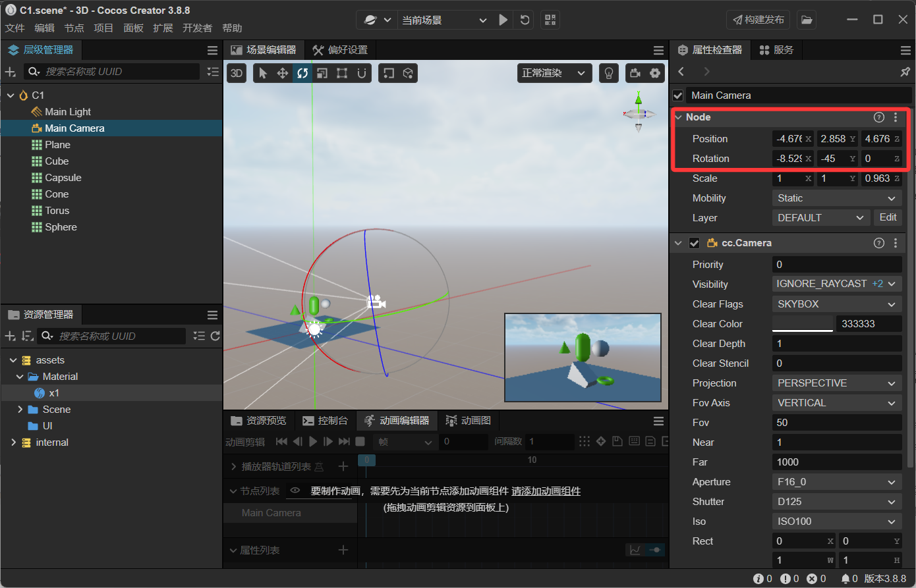Switch to the 服务 tab
916x588 pixels.
[776, 50]
